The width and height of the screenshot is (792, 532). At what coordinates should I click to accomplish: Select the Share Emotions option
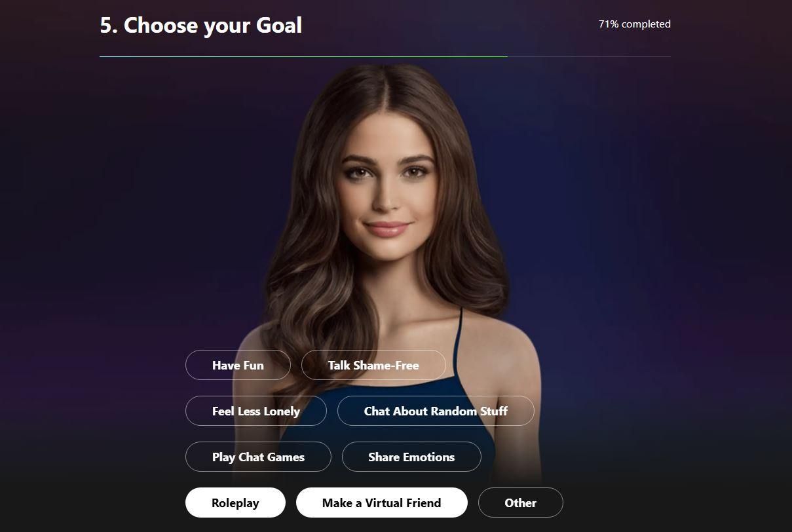point(411,457)
